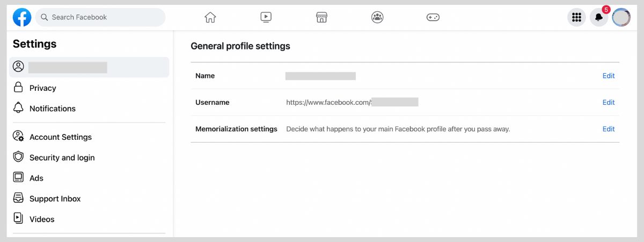
Task: Open the account profile avatar menu
Action: tap(621, 18)
